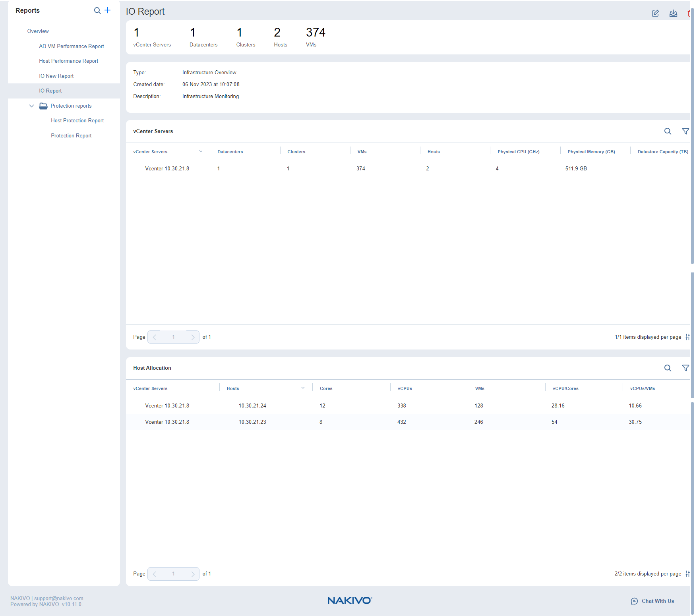Click the search icon in Reports sidebar

[97, 11]
